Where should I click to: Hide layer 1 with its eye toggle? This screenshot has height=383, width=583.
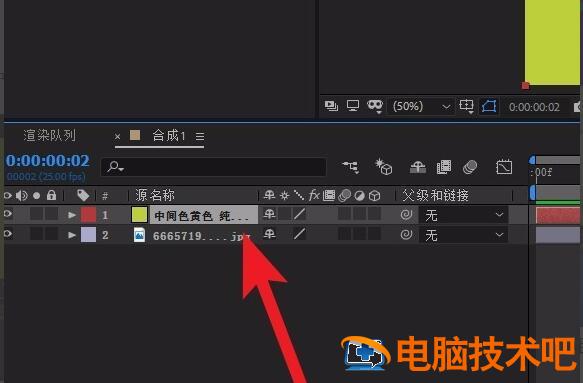coord(7,214)
